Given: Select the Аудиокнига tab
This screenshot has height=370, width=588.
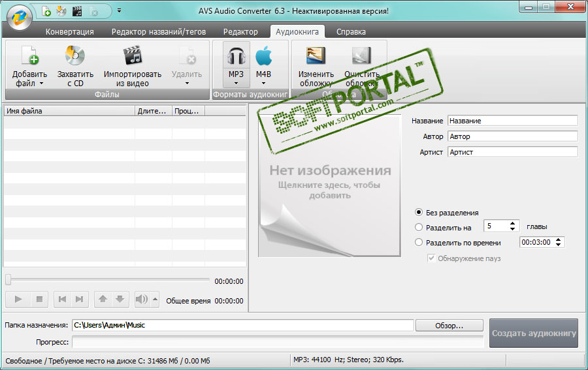Looking at the screenshot, I should point(297,32).
